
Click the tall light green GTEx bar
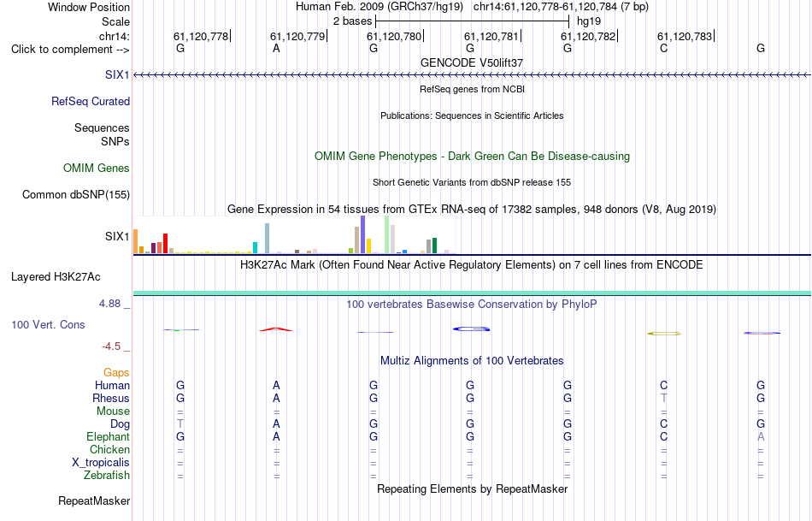coord(387,234)
